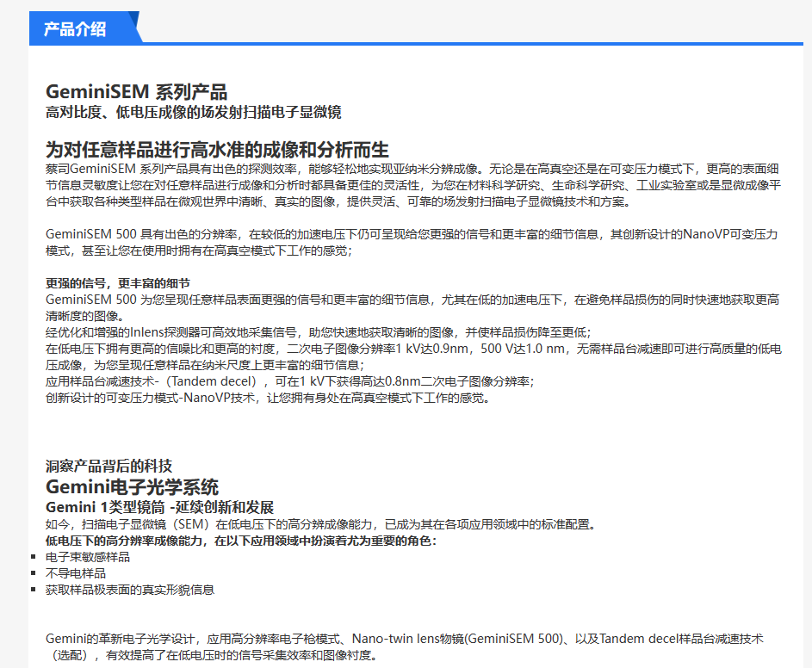Click the heading Gemini 1类型镜筒 -延续创新和发展
The width and height of the screenshot is (812, 668).
pos(159,508)
